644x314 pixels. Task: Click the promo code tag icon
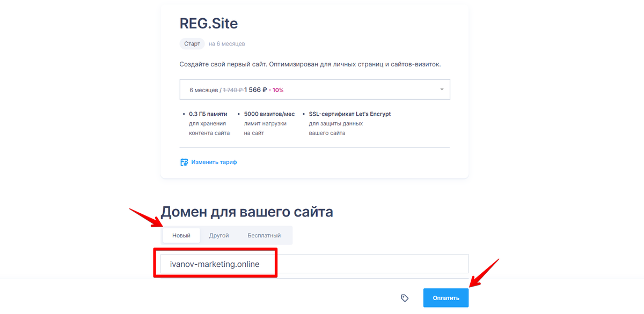pyautogui.click(x=405, y=298)
